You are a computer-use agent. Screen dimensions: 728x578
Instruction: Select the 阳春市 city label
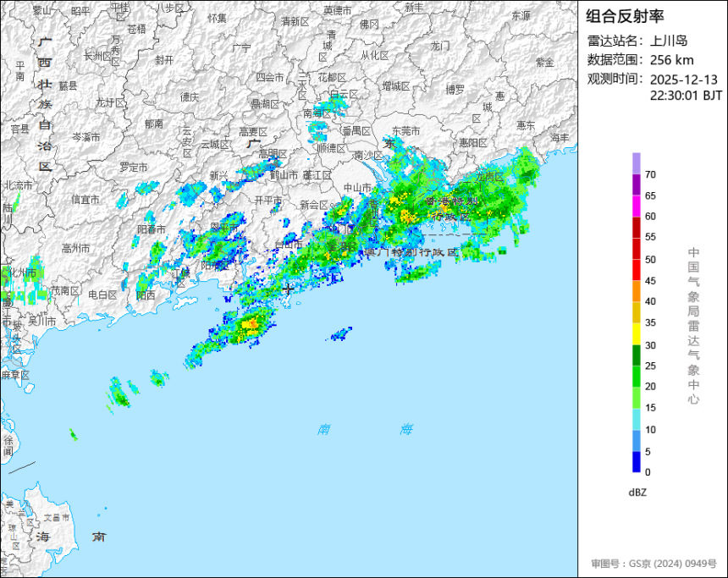[152, 228]
